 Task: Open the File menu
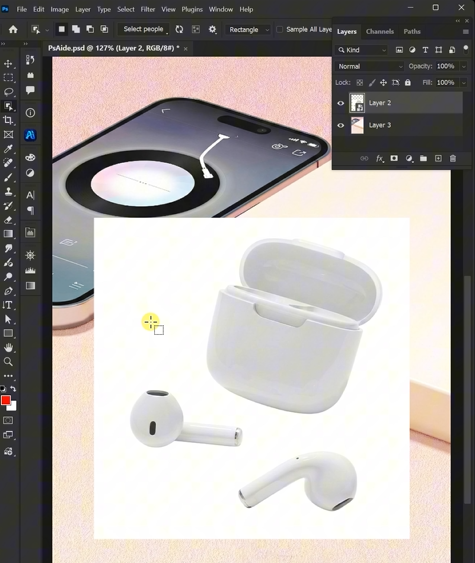[22, 9]
